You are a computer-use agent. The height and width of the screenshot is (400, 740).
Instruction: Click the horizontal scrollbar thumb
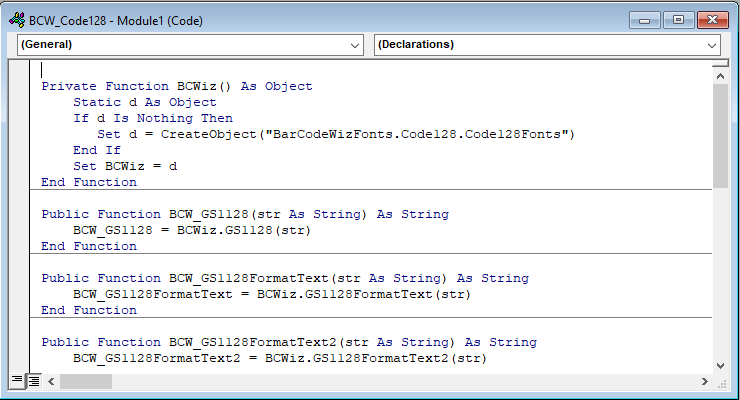click(86, 381)
